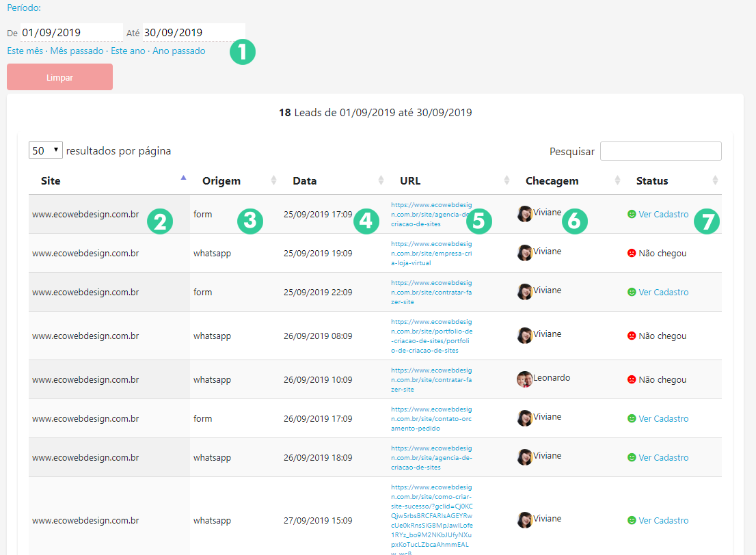This screenshot has width=756, height=555.
Task: Click the green smiley icon in first row
Action: coord(632,214)
